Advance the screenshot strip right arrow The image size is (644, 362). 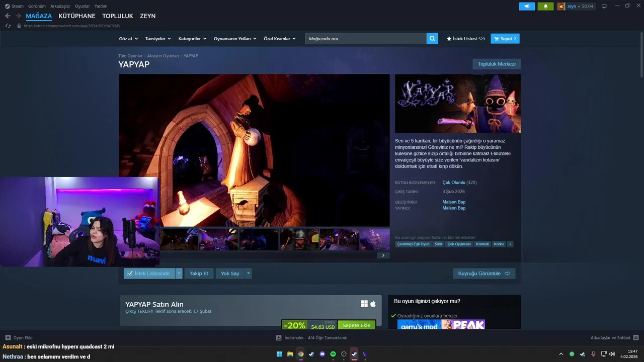pyautogui.click(x=383, y=255)
